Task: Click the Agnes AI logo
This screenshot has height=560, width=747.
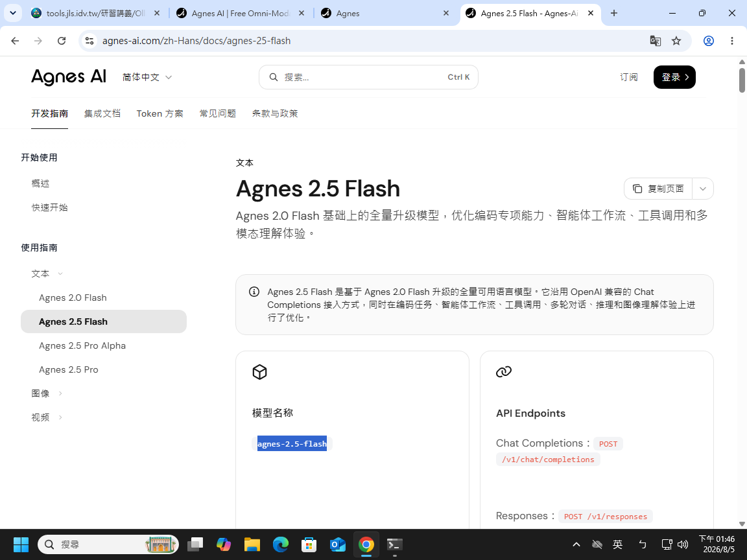Action: coord(69,76)
